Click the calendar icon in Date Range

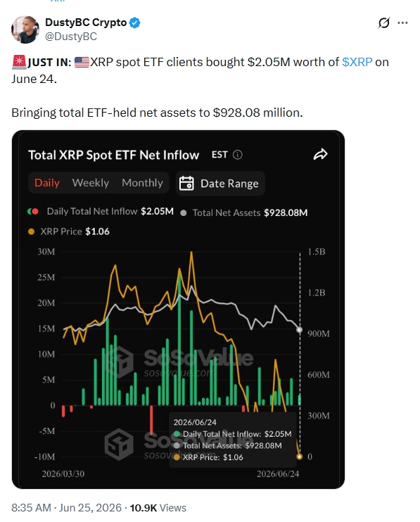click(x=186, y=184)
